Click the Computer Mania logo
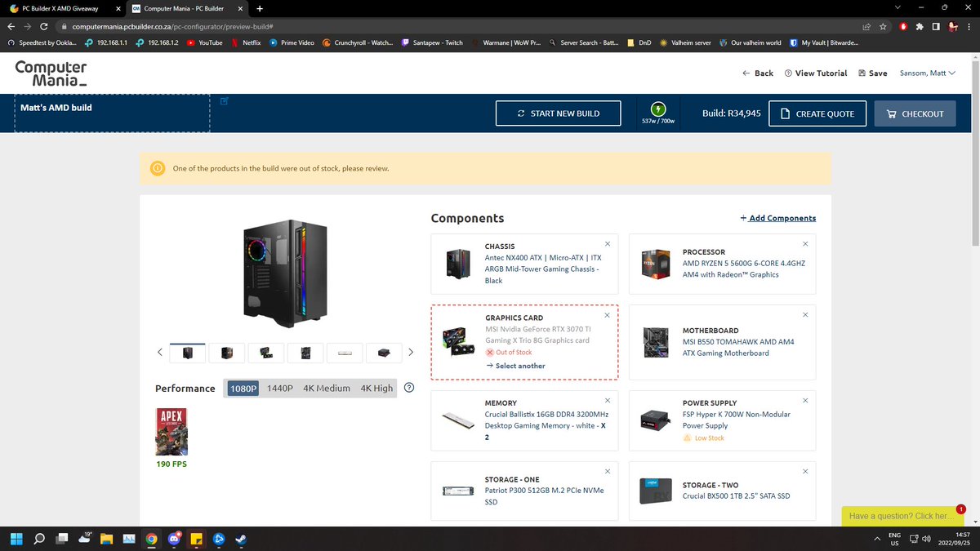 tap(51, 73)
